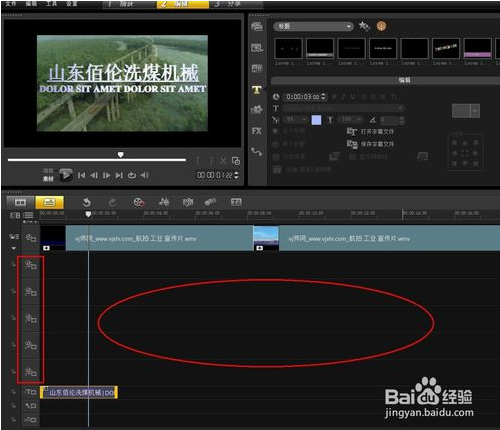Enlarge the preview window

(236, 161)
